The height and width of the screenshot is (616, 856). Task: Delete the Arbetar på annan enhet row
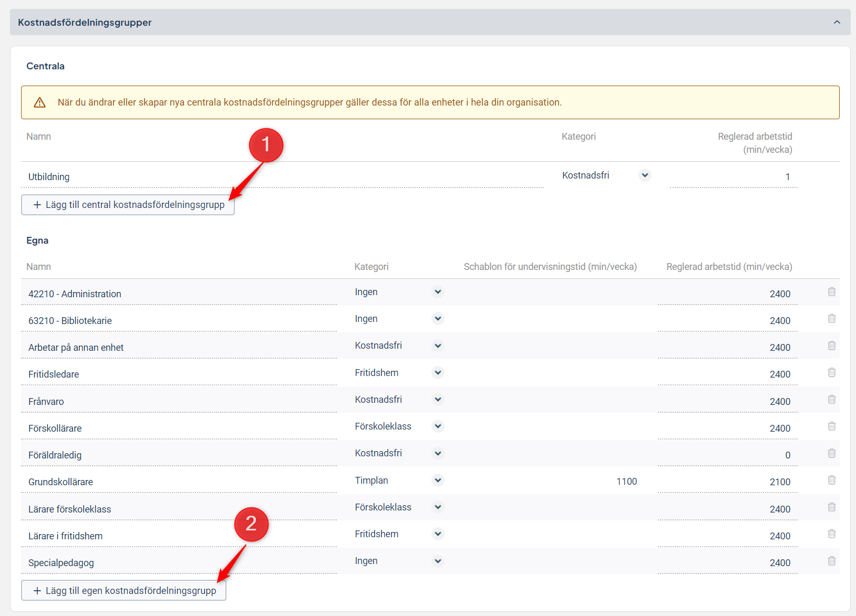click(x=832, y=346)
